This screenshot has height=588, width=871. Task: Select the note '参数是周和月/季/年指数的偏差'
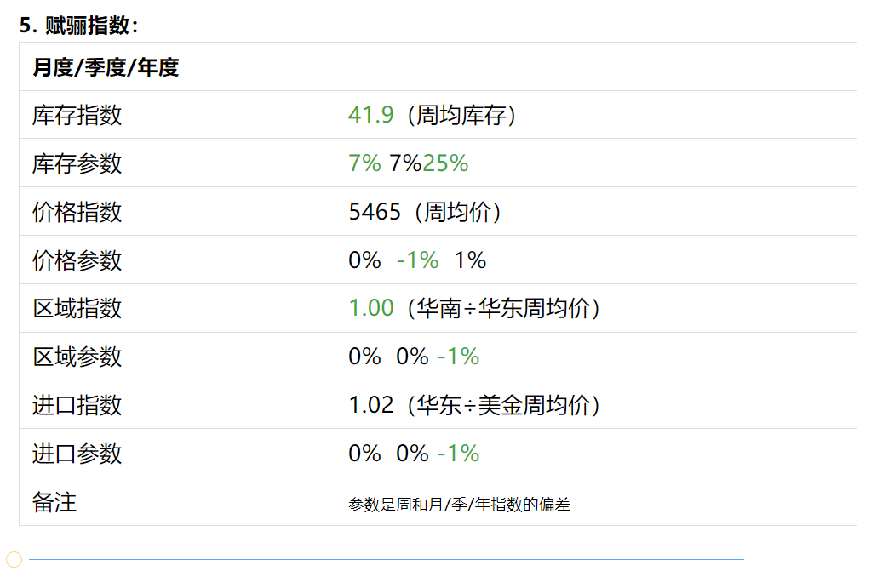coord(460,504)
